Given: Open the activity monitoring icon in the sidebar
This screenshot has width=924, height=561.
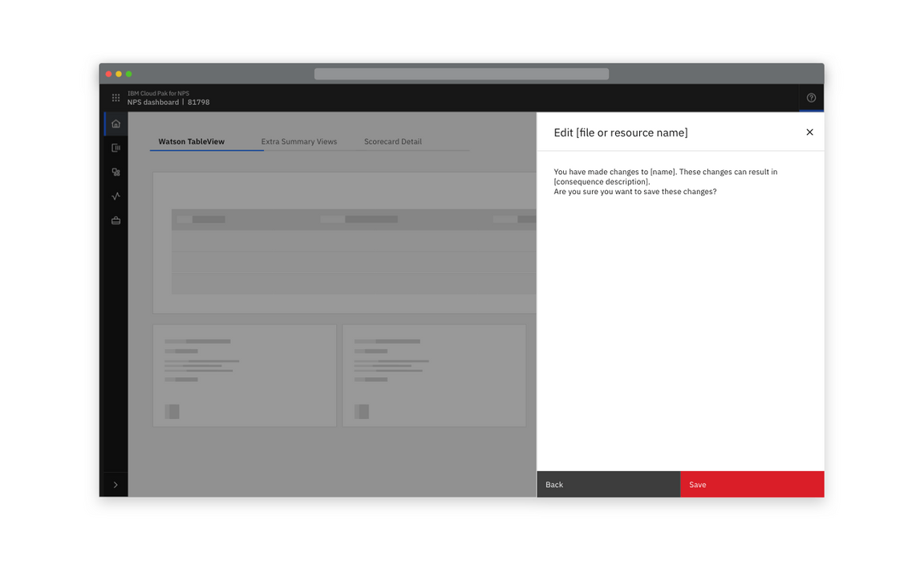Looking at the screenshot, I should pos(115,195).
